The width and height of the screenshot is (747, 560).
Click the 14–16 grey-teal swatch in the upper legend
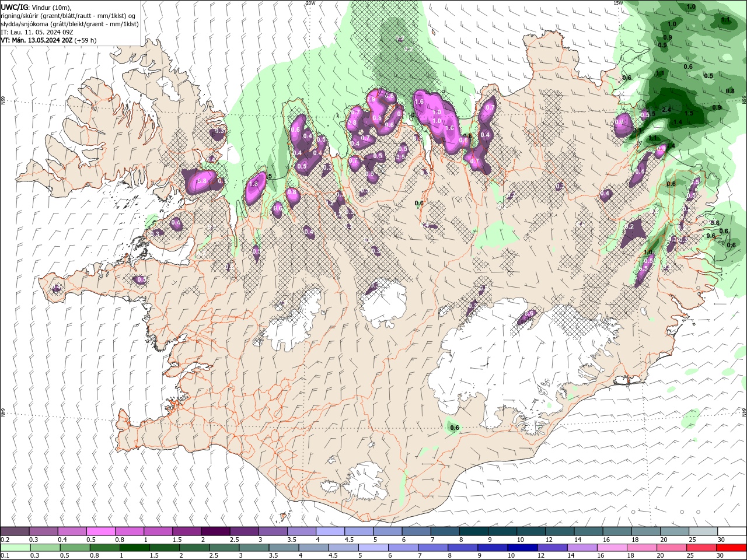pyautogui.click(x=588, y=531)
